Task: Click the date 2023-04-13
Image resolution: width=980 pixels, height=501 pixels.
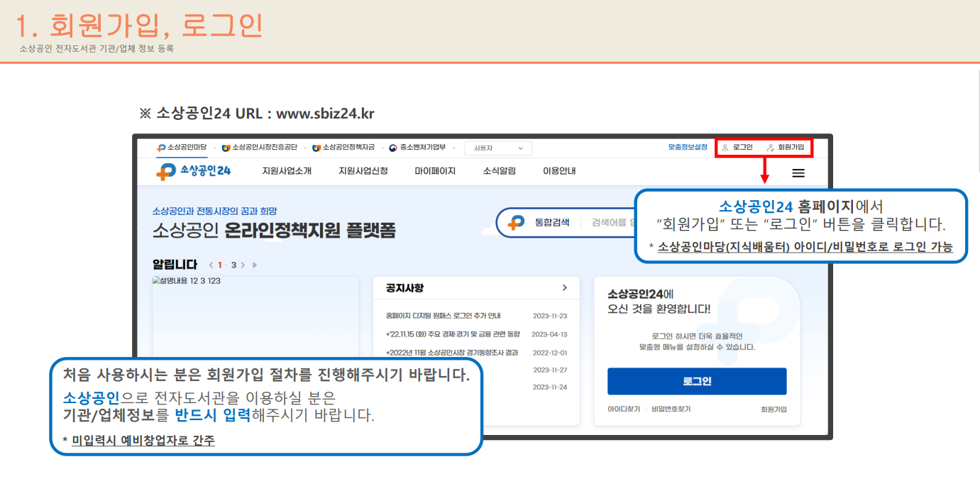Action: tap(549, 334)
